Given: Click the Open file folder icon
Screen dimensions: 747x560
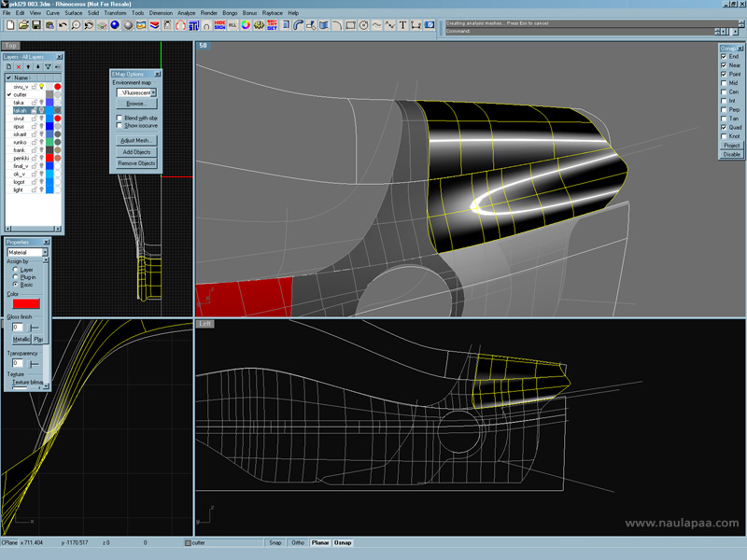Looking at the screenshot, I should 22,25.
